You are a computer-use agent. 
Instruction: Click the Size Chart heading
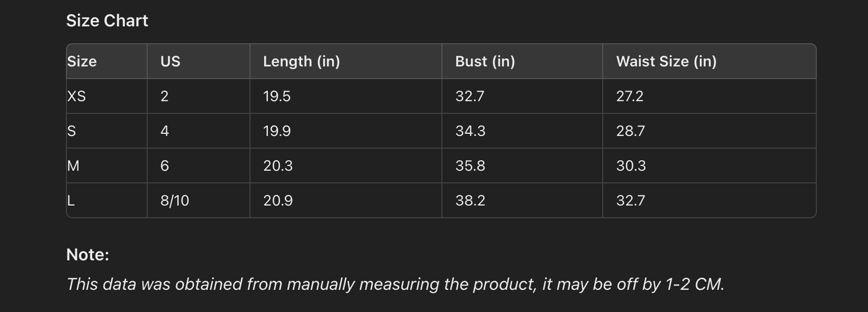coord(107,21)
